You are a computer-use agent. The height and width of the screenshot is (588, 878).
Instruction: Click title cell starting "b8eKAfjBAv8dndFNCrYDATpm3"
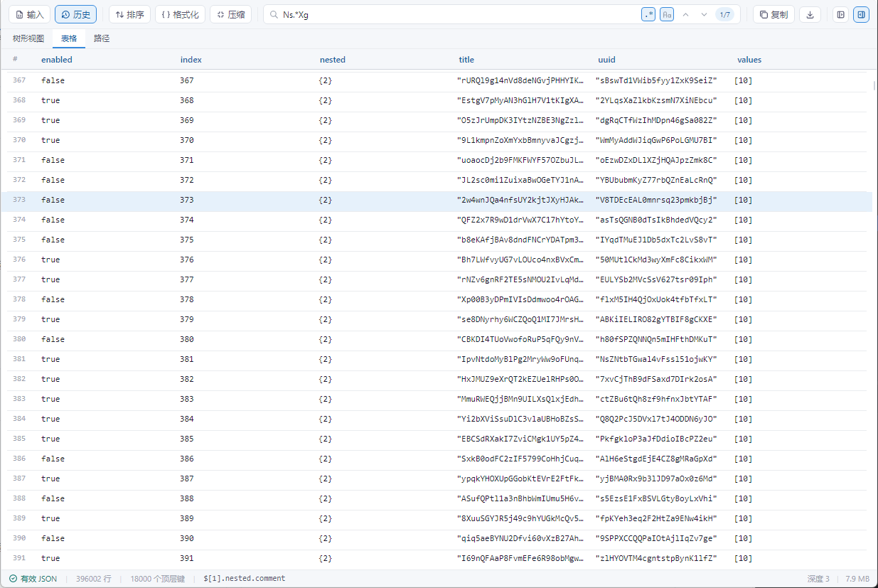pyautogui.click(x=520, y=240)
